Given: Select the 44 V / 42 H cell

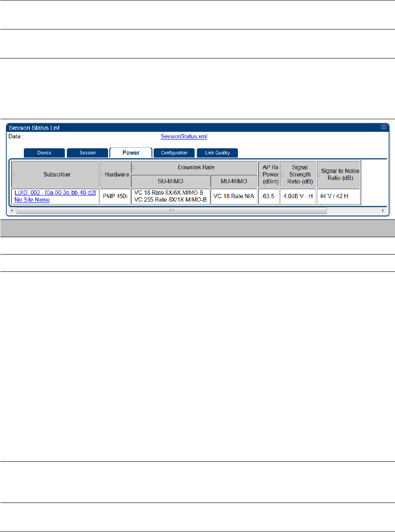Looking at the screenshot, I should (339, 196).
